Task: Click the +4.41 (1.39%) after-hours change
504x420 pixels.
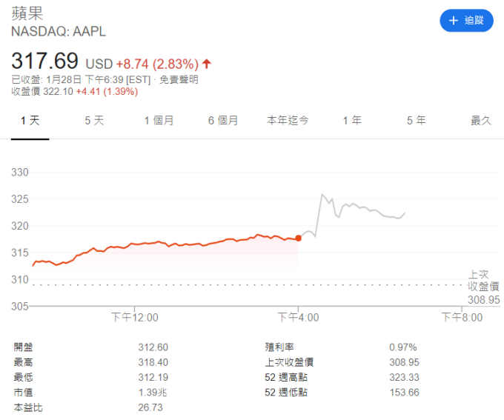Action: click(107, 92)
